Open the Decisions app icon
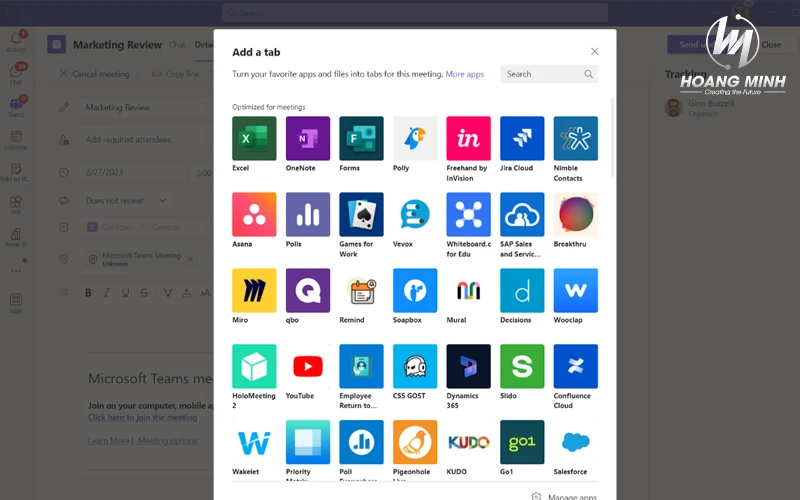This screenshot has height=500, width=800. [x=522, y=290]
